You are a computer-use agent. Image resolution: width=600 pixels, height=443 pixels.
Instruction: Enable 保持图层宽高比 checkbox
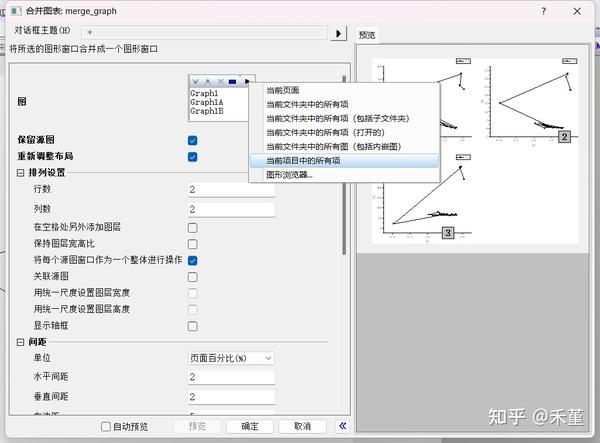tap(192, 244)
